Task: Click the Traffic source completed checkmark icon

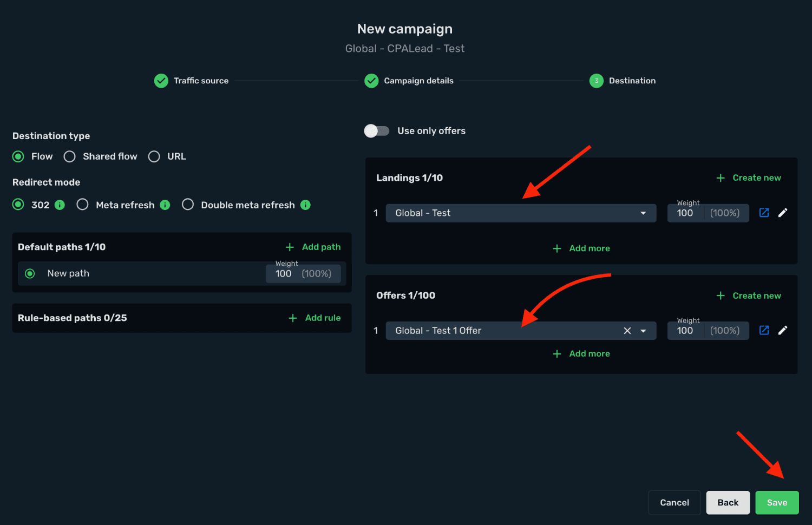Action: click(161, 81)
